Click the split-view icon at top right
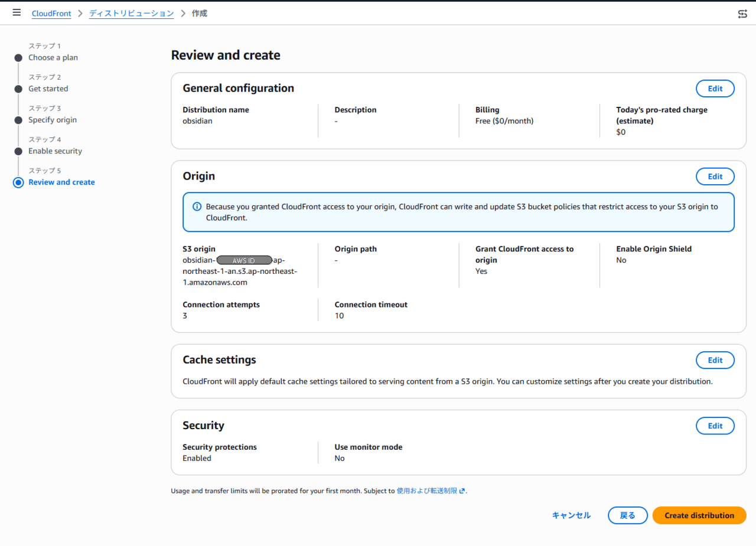Viewport: 756px width, 546px height. click(742, 14)
